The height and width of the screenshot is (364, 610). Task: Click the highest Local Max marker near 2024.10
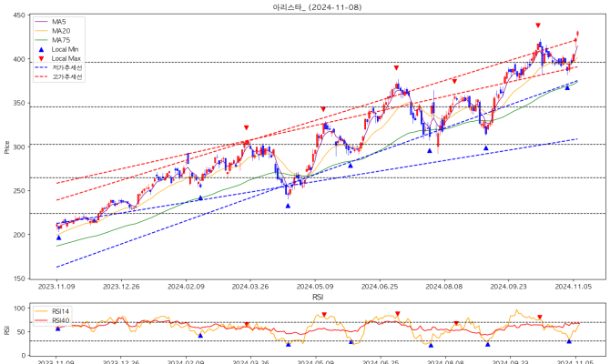(538, 25)
